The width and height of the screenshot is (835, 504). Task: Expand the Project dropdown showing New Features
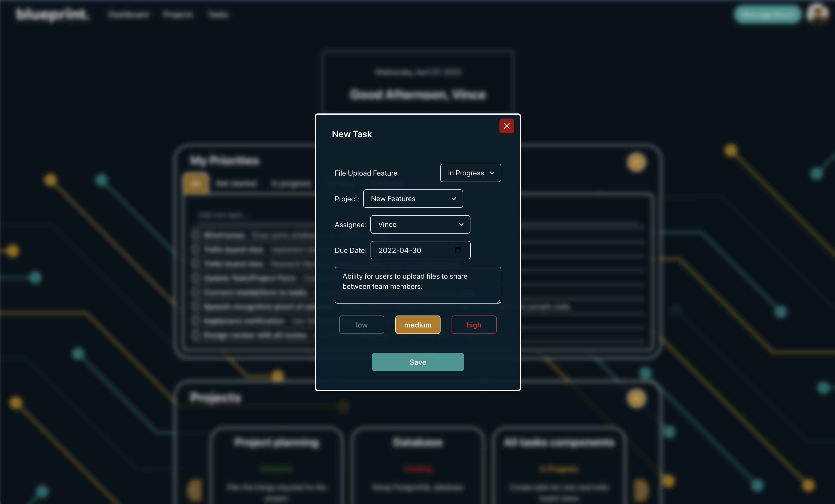pyautogui.click(x=412, y=199)
